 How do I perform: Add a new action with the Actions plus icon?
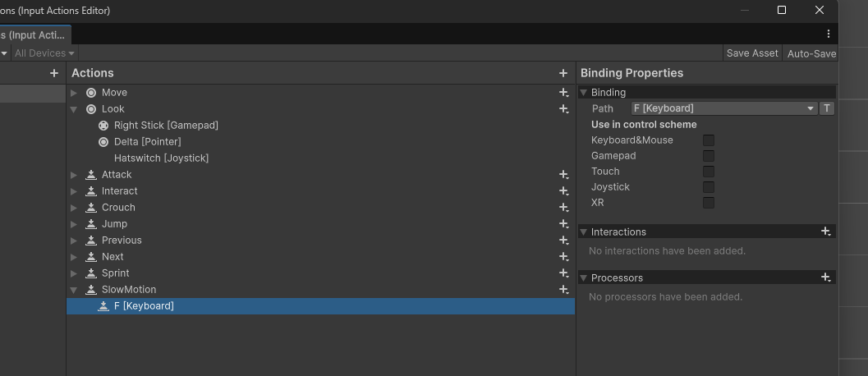563,73
